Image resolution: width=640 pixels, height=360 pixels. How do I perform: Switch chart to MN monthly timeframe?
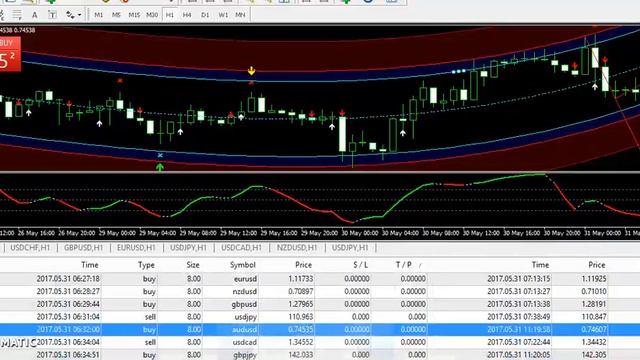click(x=240, y=15)
